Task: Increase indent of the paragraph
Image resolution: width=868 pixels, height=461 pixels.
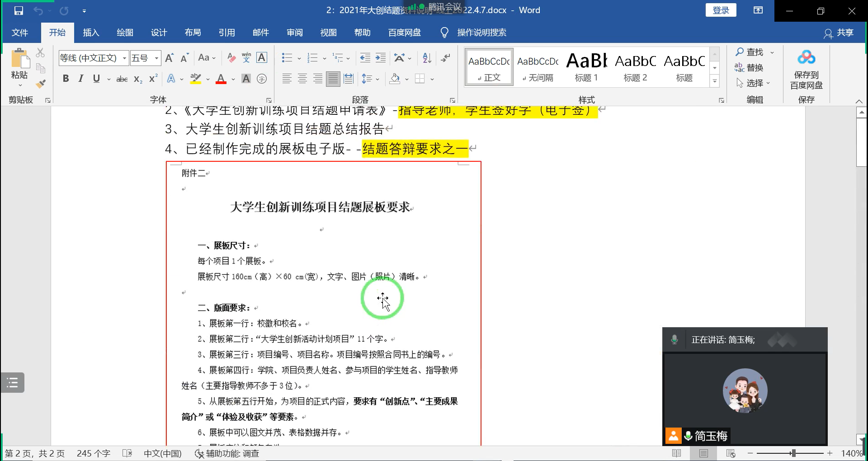Action: point(381,58)
